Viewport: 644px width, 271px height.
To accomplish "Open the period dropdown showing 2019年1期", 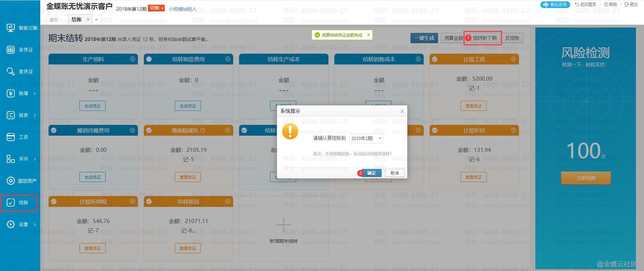I will (366, 138).
